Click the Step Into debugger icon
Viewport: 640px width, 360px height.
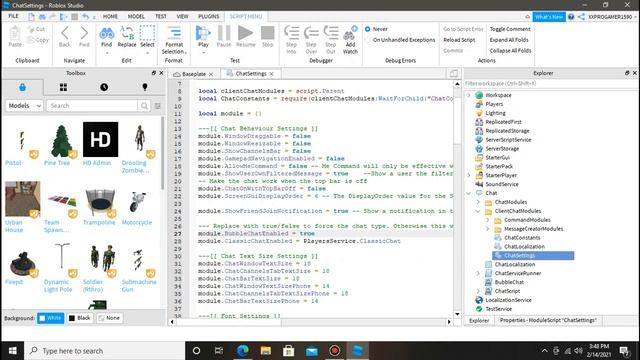point(291,33)
